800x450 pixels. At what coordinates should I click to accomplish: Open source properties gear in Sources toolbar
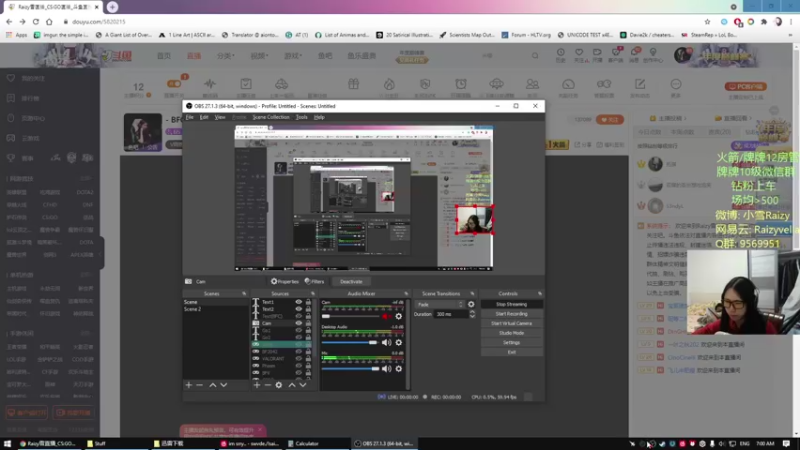tap(279, 385)
